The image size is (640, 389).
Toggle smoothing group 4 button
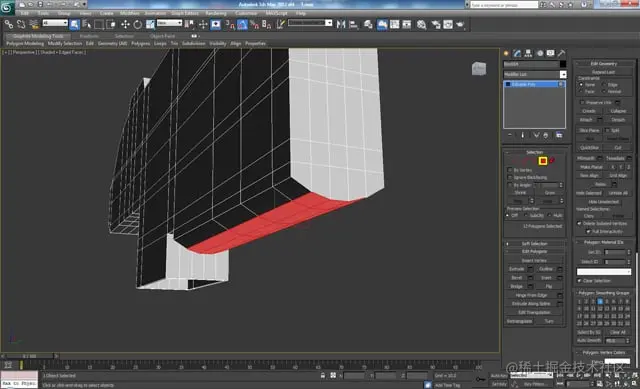coord(600,302)
